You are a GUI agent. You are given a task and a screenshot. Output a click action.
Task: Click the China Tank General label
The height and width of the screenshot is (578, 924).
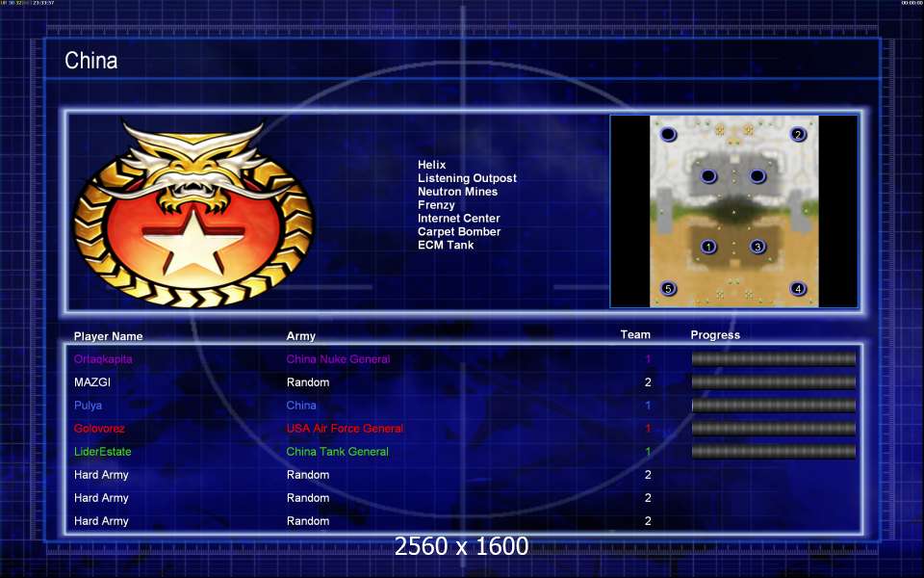(x=337, y=452)
